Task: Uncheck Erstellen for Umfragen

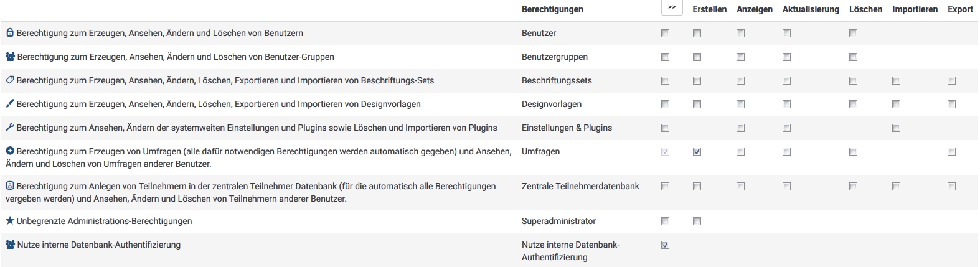Action: tap(697, 152)
